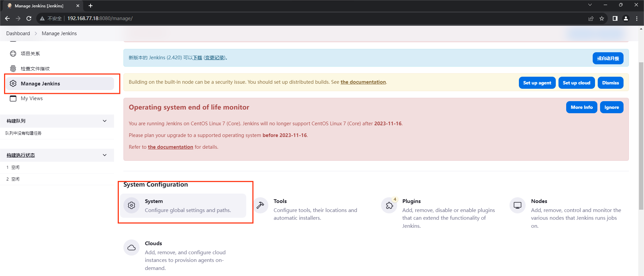The height and width of the screenshot is (276, 644).
Task: Open Chrome three-dot menu
Action: (637, 18)
